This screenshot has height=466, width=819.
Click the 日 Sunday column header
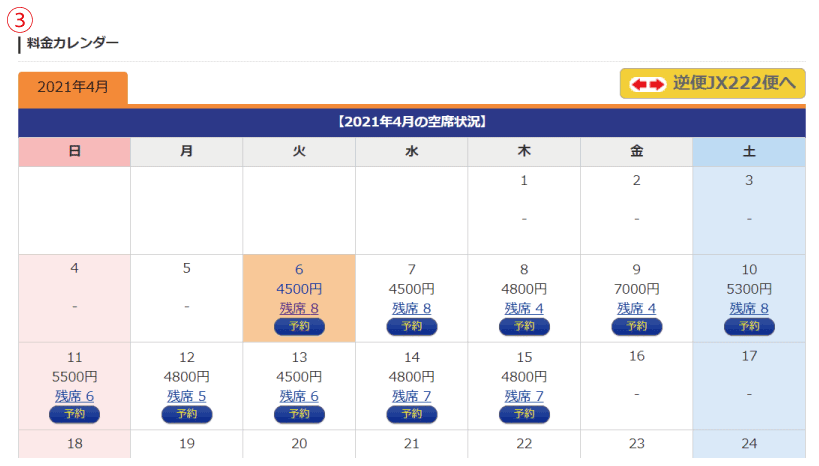[x=74, y=152]
